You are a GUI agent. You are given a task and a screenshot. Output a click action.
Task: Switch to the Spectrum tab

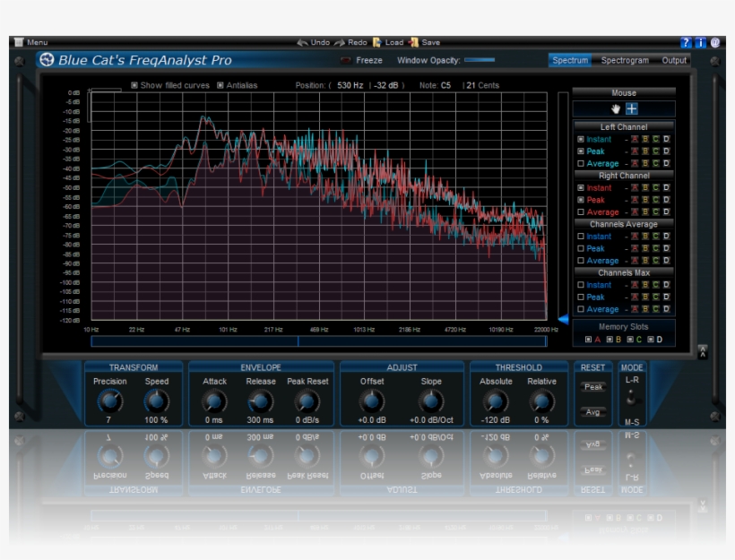[570, 60]
